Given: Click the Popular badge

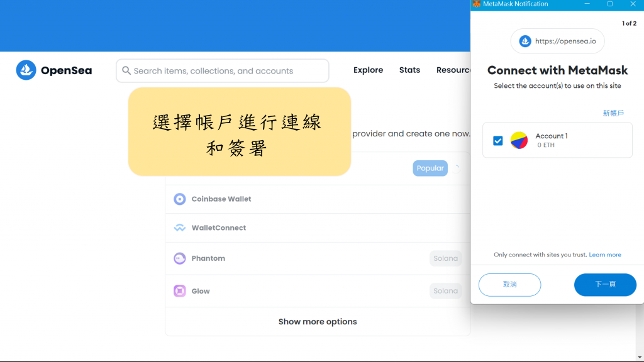Looking at the screenshot, I should (430, 168).
